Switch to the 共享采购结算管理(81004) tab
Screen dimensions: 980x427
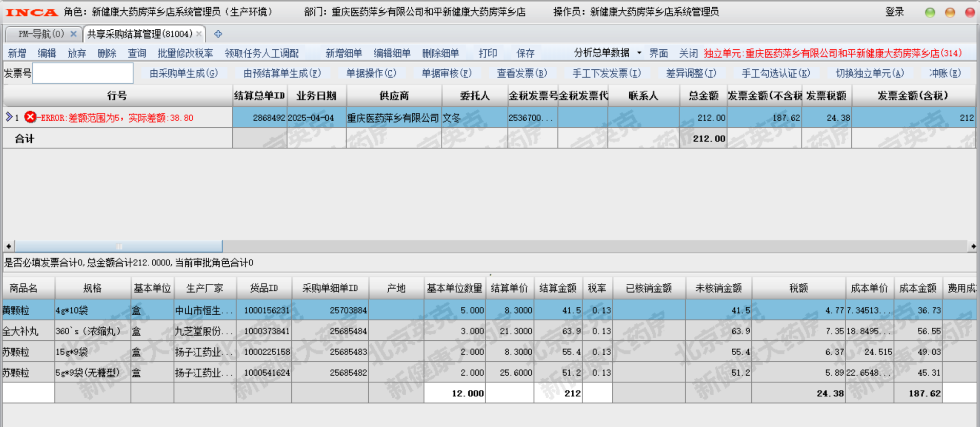tap(139, 34)
